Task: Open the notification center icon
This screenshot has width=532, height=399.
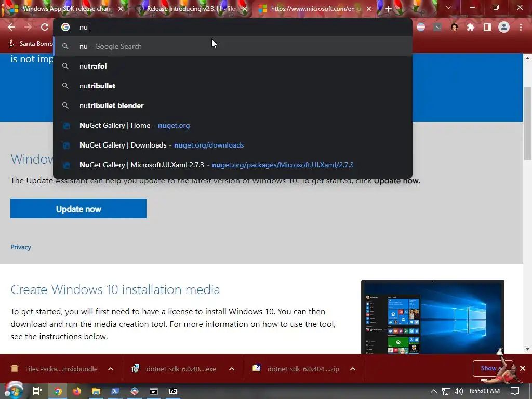Action: [515, 391]
